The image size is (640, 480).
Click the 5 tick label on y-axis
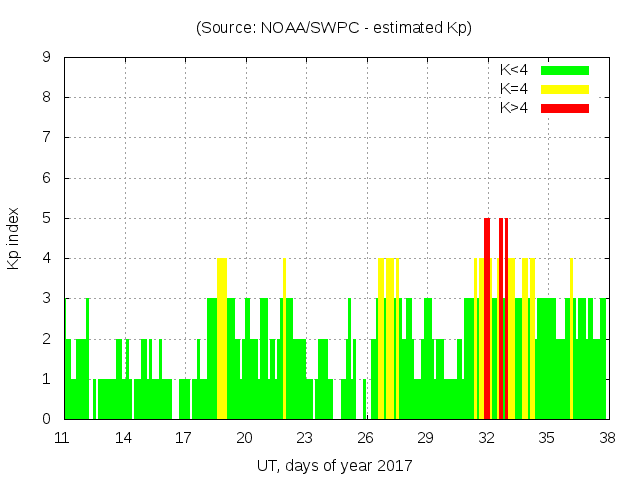point(47,218)
